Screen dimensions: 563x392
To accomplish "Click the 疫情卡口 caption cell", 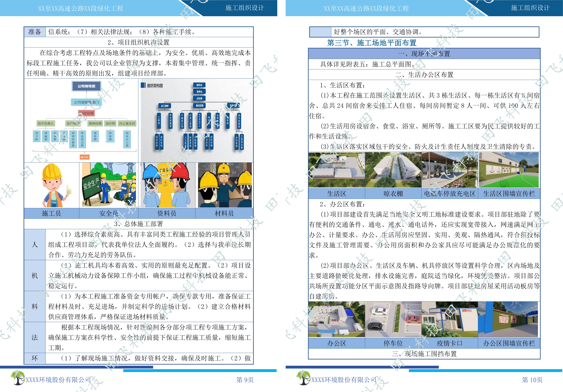I will tap(450, 343).
